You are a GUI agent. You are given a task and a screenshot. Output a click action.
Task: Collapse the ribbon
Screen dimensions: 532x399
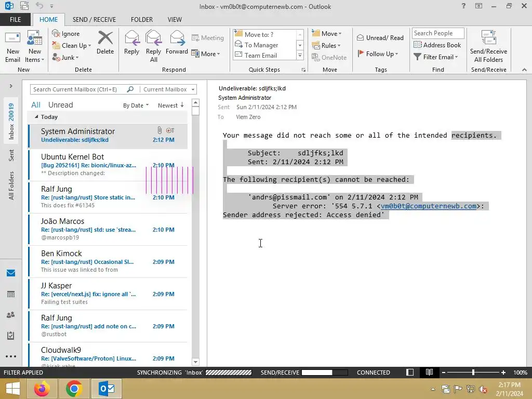(x=524, y=70)
